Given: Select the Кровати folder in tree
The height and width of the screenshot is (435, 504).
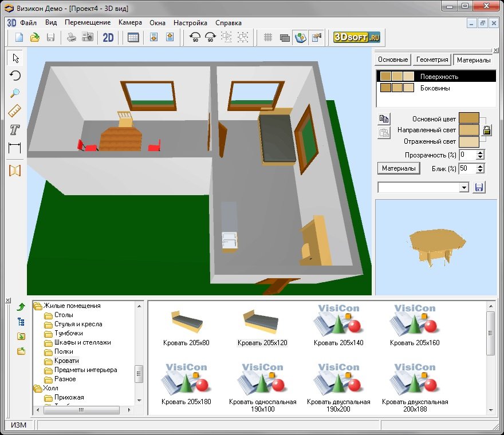Looking at the screenshot, I should tap(66, 361).
